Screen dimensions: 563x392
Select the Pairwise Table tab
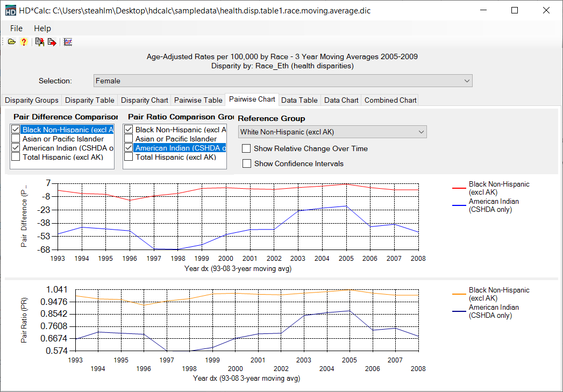point(198,100)
